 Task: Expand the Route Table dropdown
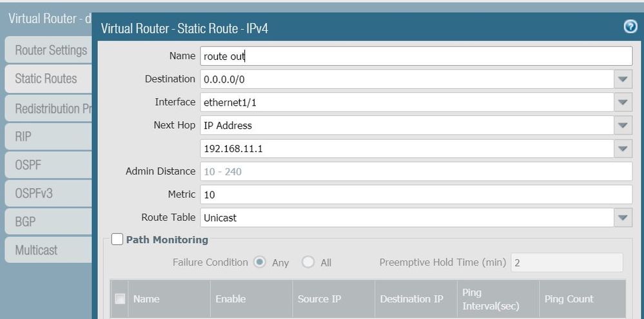[622, 218]
